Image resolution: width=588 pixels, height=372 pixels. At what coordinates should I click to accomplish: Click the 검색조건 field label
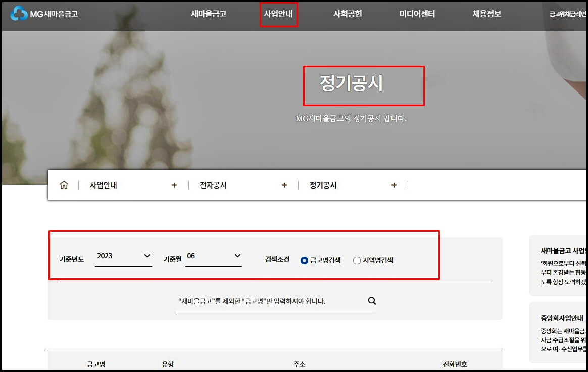[x=277, y=259]
